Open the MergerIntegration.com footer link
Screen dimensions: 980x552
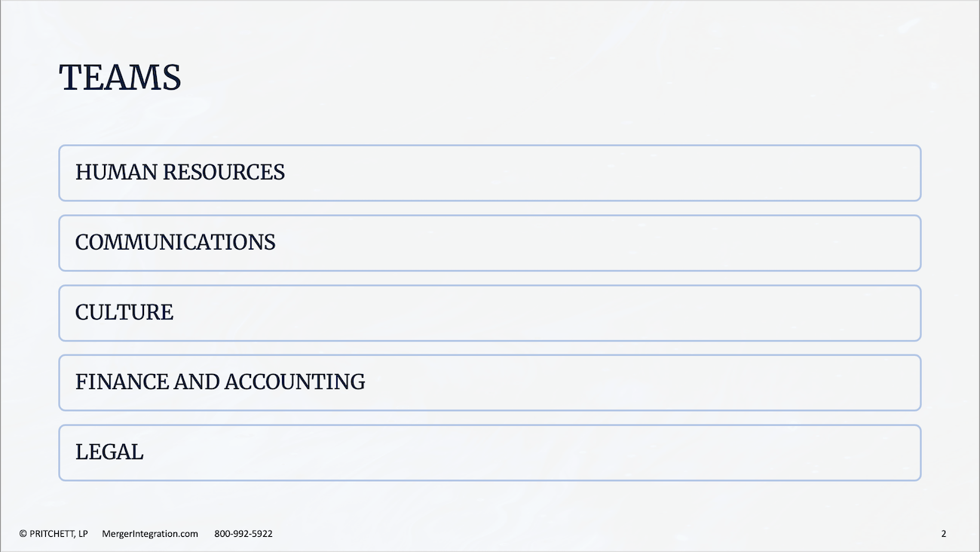(x=150, y=534)
